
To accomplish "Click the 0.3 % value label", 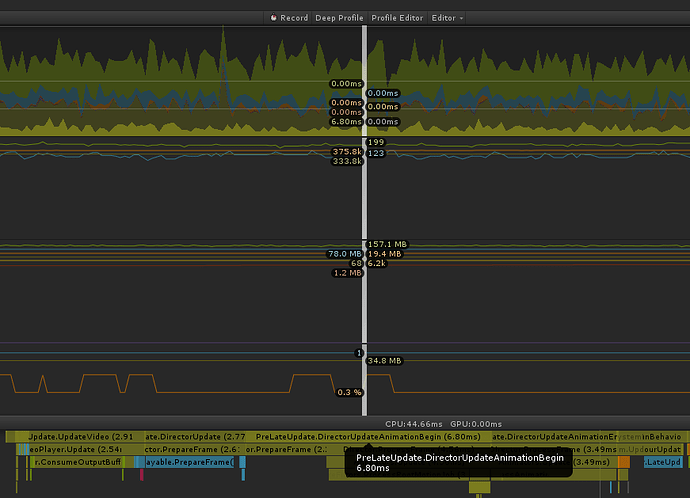I will click(349, 392).
